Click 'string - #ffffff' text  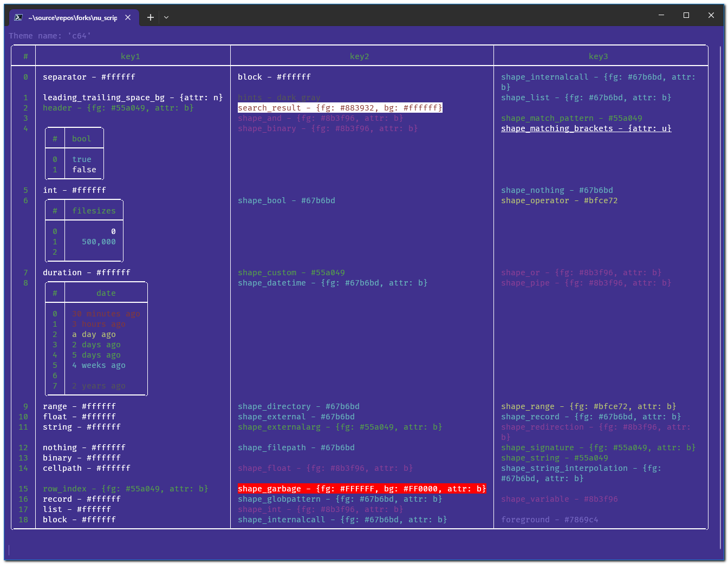pyautogui.click(x=82, y=427)
